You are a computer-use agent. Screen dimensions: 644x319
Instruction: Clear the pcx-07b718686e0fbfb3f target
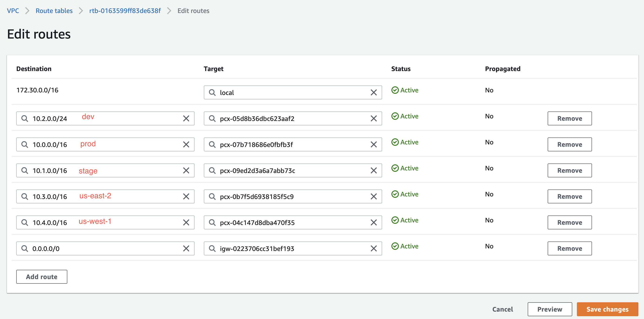[x=374, y=144]
